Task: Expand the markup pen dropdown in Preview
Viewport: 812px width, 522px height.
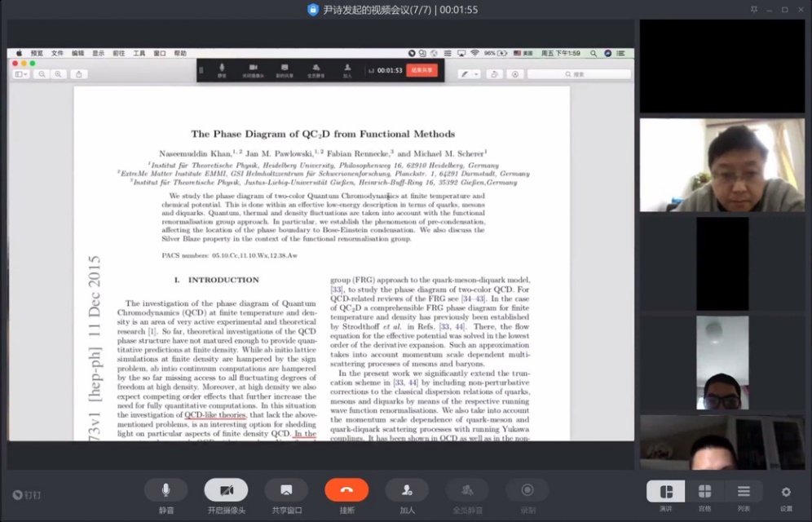Action: point(475,74)
